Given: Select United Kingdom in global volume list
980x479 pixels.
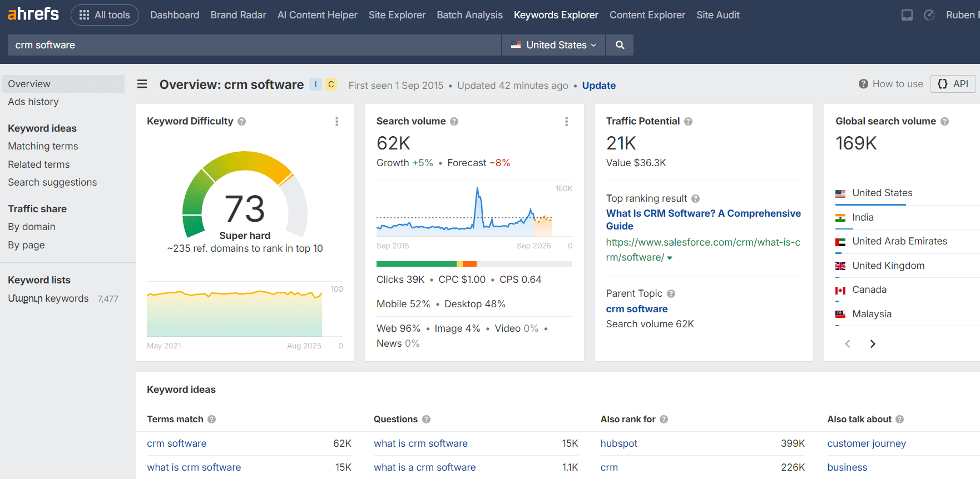Looking at the screenshot, I should [888, 266].
